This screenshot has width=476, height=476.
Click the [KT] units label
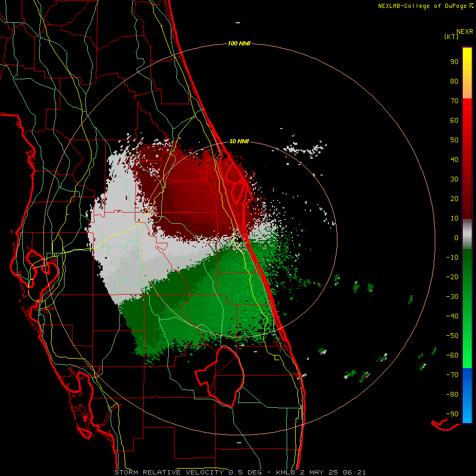451,36
